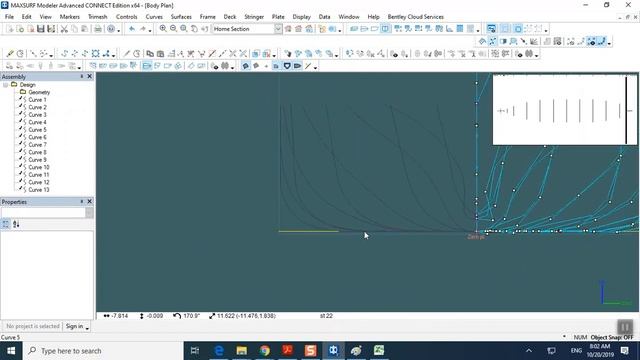
Task: Click the st 22 status readout
Action: pyautogui.click(x=326, y=316)
